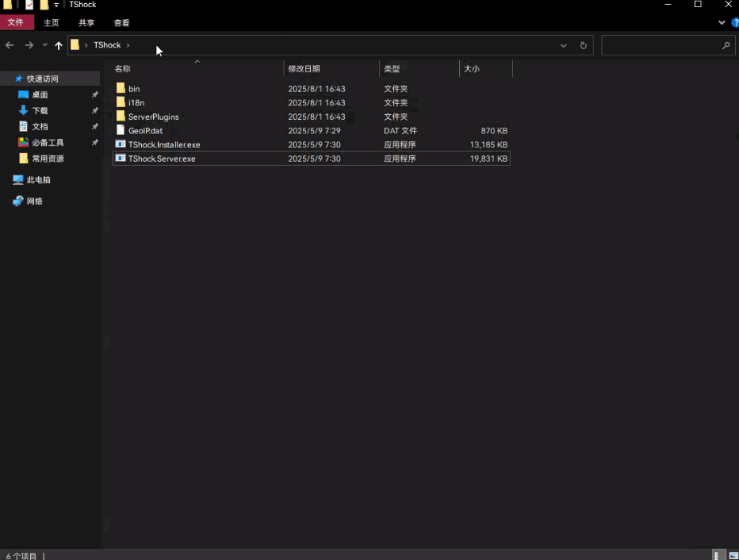Image resolution: width=739 pixels, height=560 pixels.
Task: Select the TShock.Installer.exe file name
Action: coord(164,144)
